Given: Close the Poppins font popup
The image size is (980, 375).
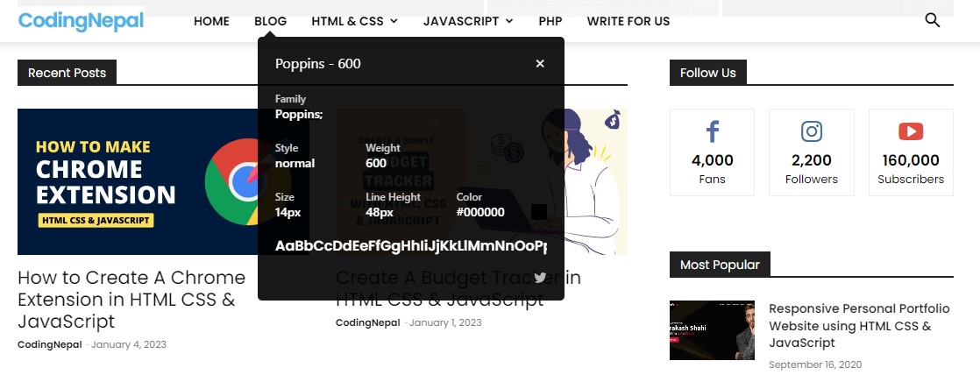Looking at the screenshot, I should point(540,63).
